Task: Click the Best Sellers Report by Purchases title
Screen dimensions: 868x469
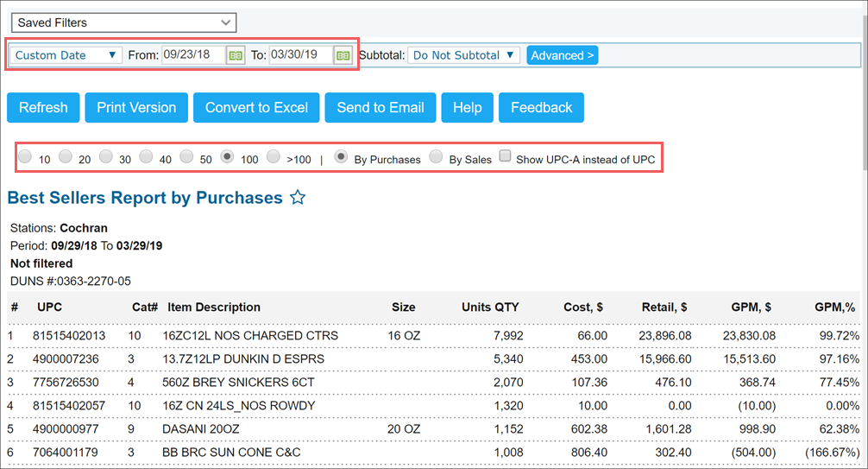Action: pos(145,198)
